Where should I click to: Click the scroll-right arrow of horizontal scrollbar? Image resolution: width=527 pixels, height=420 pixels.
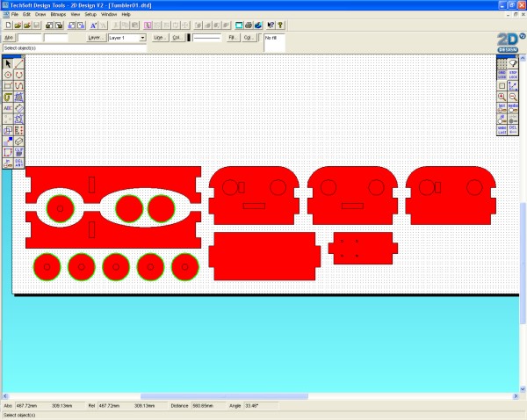(516, 396)
